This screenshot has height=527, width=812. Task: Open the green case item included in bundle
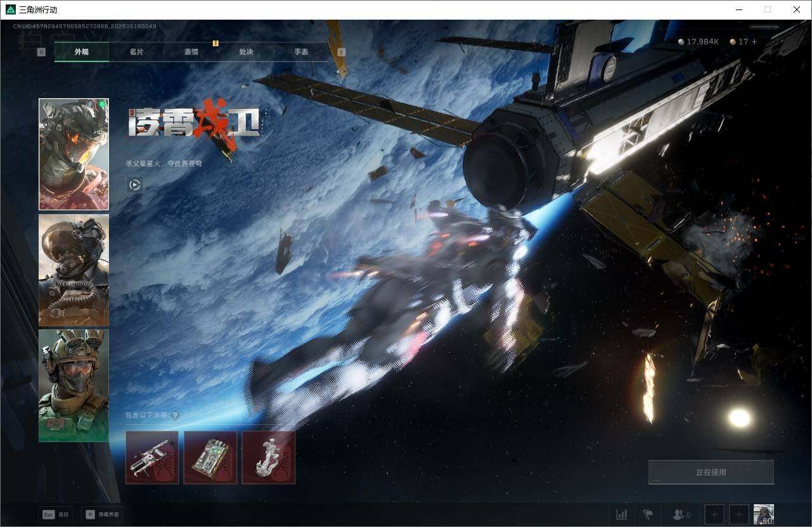[x=210, y=457]
